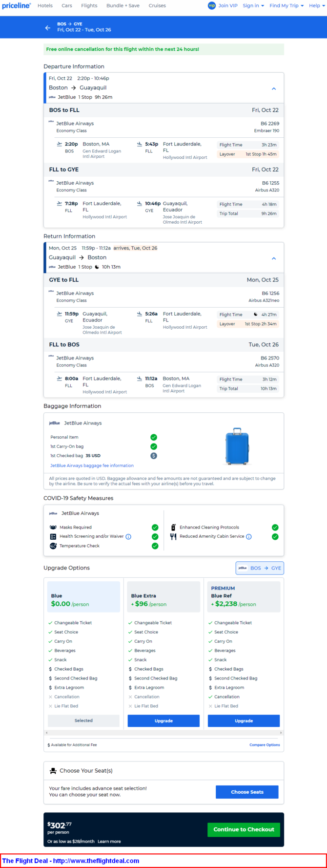Click the '1st Stop 2h 34m' layover text
This screenshot has width=327, height=868.
(261, 324)
